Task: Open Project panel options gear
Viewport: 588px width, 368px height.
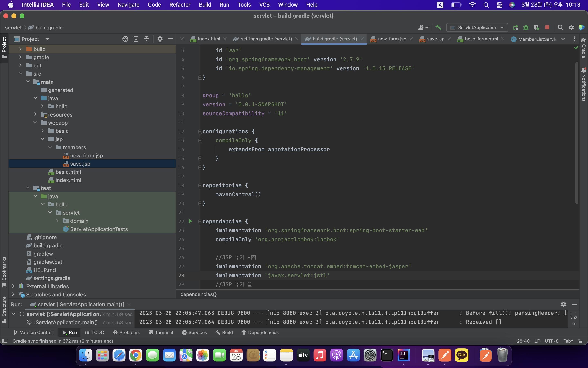Action: [160, 39]
